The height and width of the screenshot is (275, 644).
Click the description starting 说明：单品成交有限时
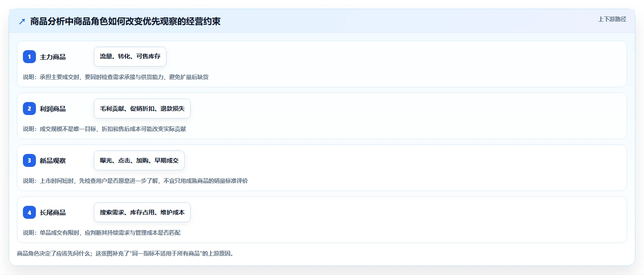(x=102, y=233)
